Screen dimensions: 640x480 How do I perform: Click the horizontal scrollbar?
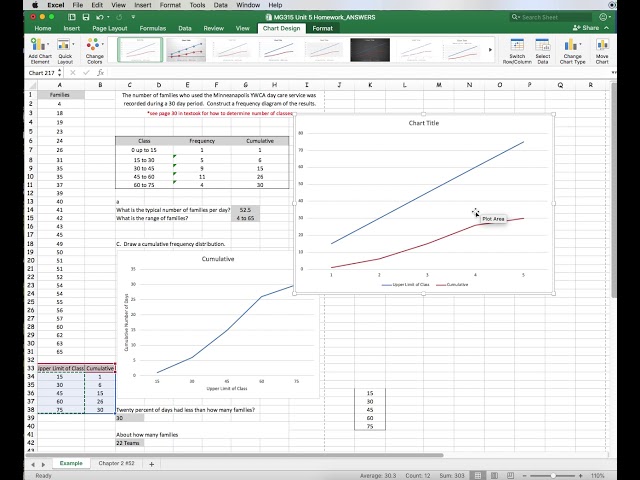point(235,455)
